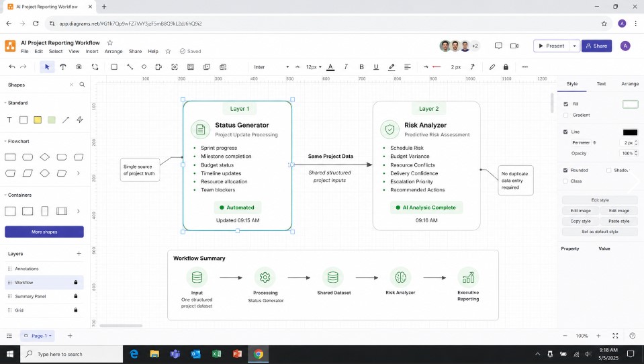Bookmark this page in address bar
The height and width of the screenshot is (364, 644).
click(x=604, y=24)
